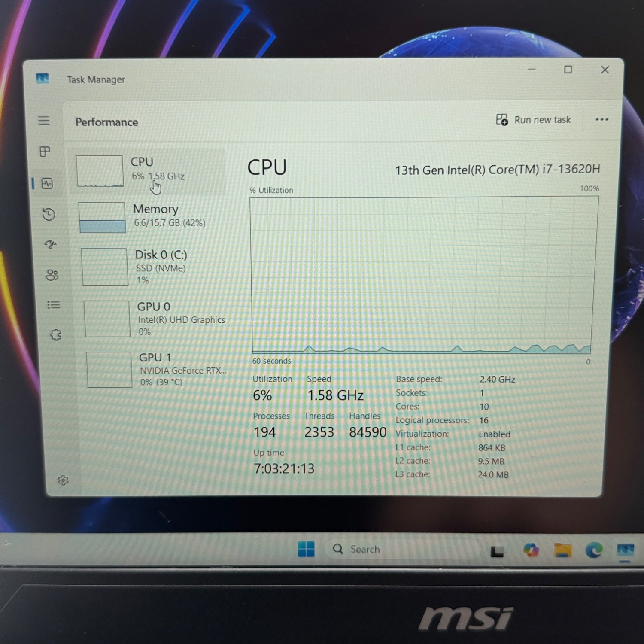Select GPU 1 NVIDIA GeForce item
Image resolution: width=644 pixels, height=644 pixels.
157,370
